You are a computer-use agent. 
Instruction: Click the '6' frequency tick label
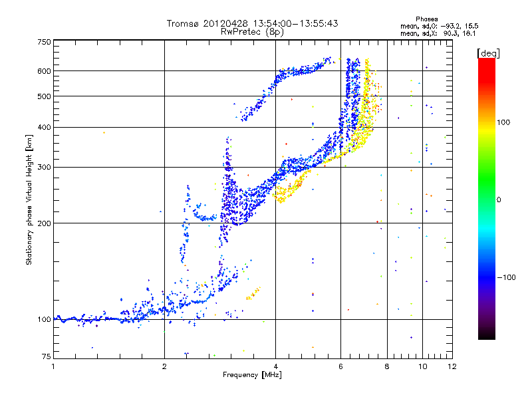click(340, 366)
